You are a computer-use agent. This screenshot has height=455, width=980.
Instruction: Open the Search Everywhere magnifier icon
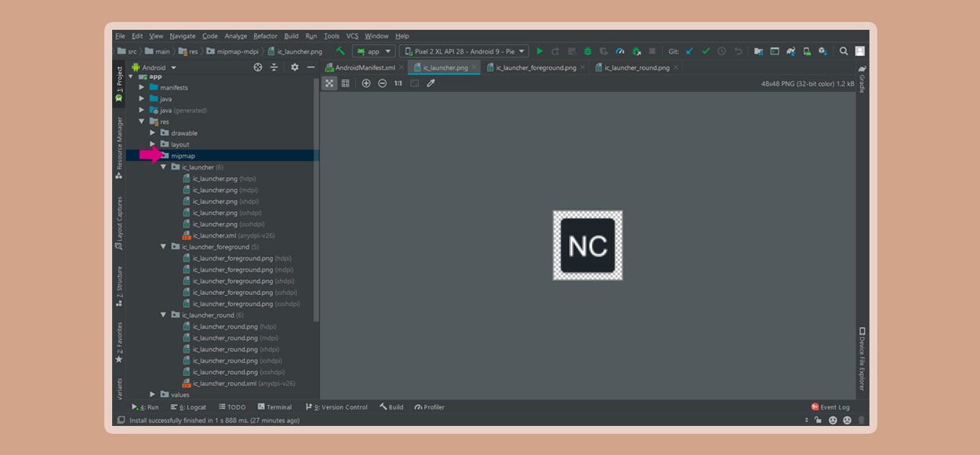844,51
